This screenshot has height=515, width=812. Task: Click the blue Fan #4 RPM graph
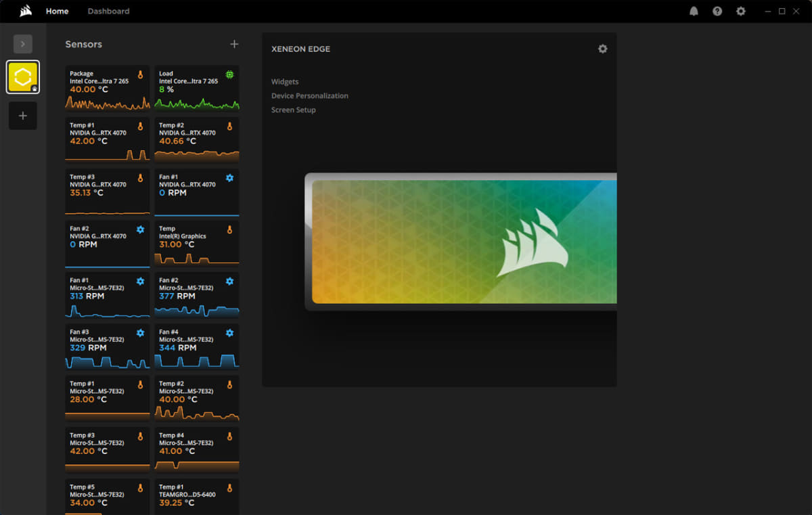pyautogui.click(x=197, y=361)
